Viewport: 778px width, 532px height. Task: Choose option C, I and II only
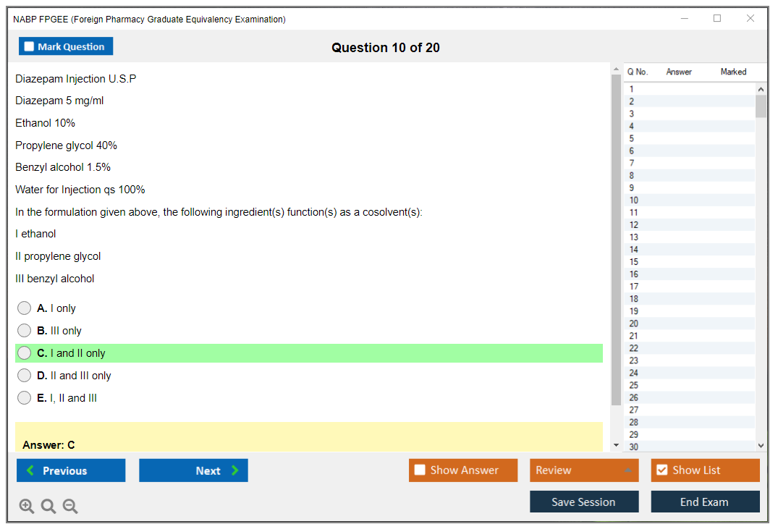(x=25, y=353)
